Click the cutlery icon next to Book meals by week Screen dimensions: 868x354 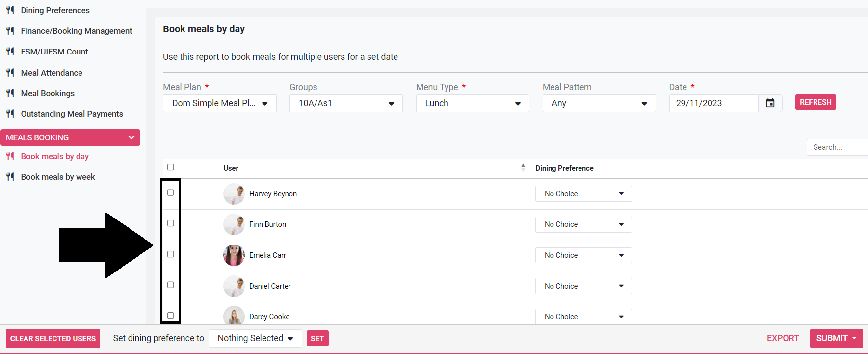click(10, 177)
